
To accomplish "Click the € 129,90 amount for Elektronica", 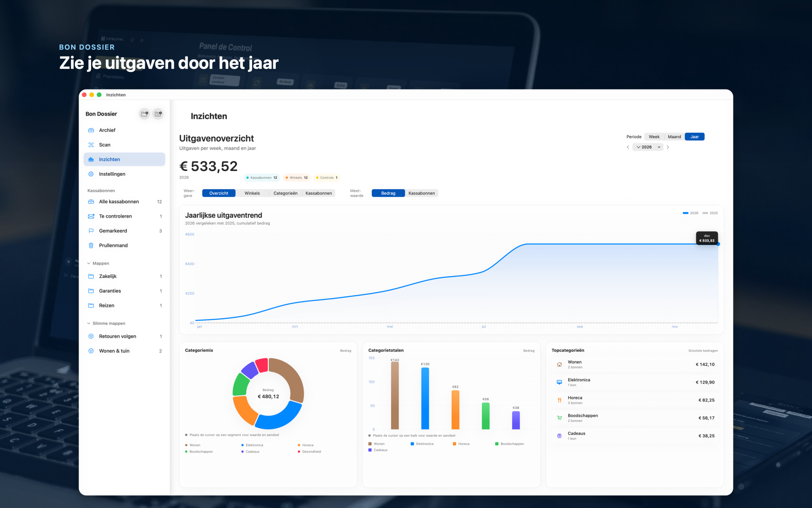I will (x=705, y=382).
